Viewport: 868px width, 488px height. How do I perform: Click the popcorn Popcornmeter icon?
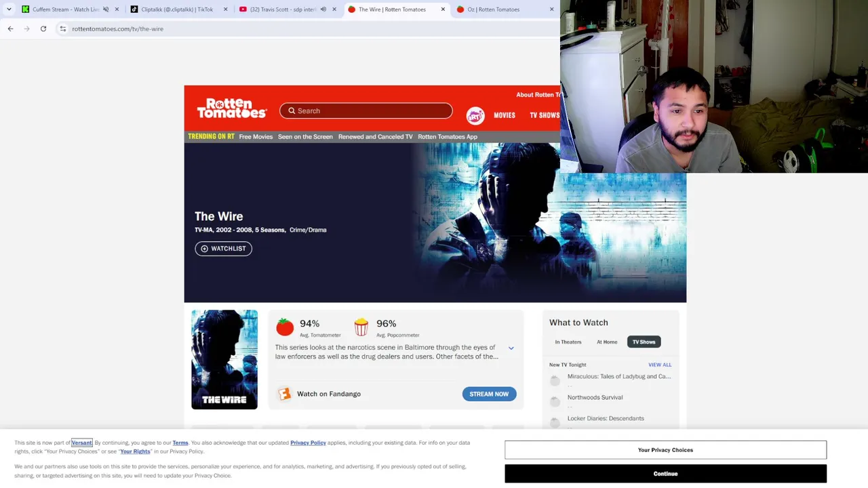click(x=361, y=327)
